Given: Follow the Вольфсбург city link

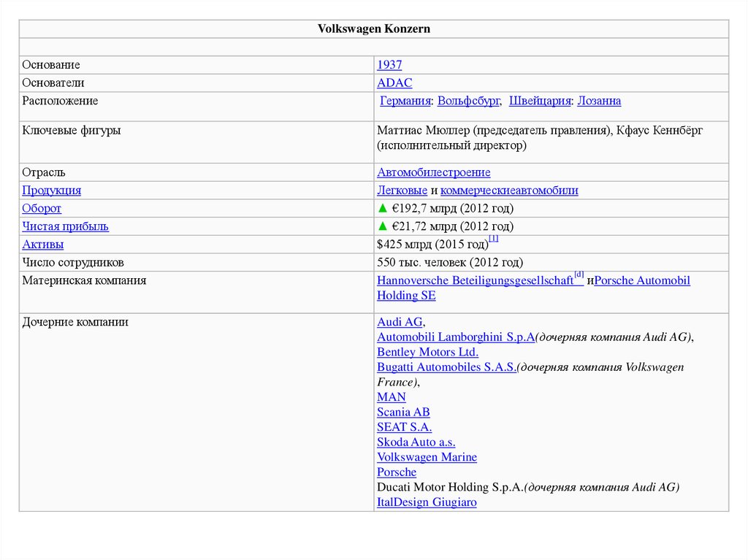Looking at the screenshot, I should pos(468,101).
